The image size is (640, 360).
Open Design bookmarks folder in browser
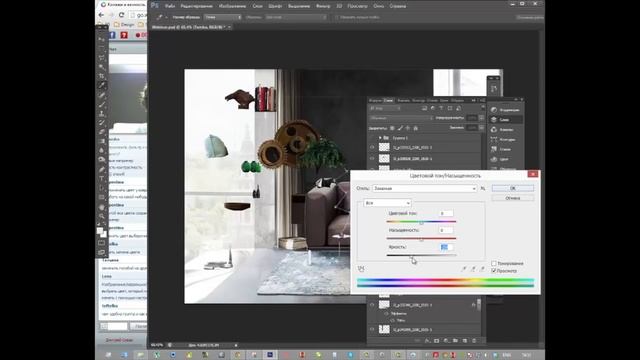click(x=124, y=24)
